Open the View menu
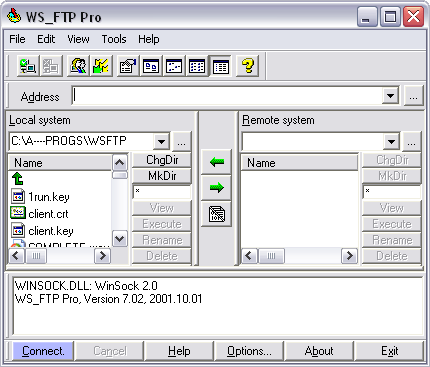 coord(78,39)
